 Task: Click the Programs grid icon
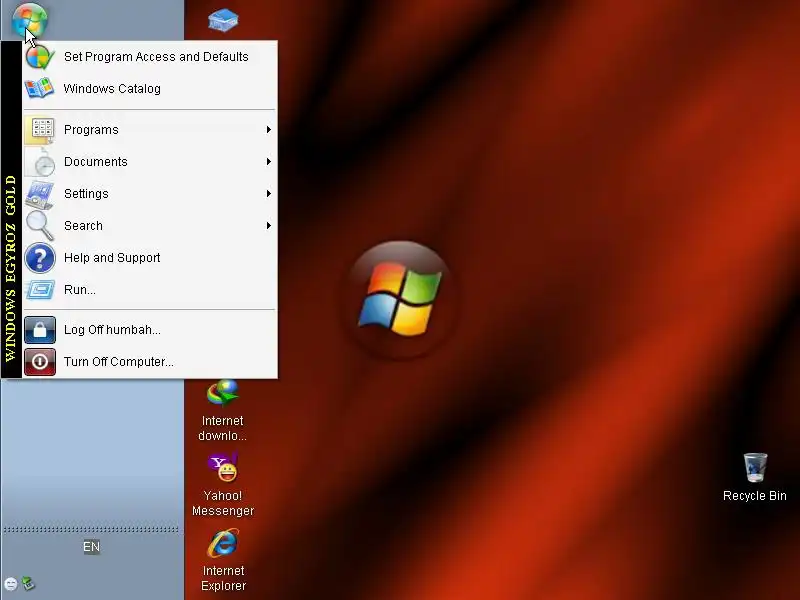pyautogui.click(x=41, y=130)
